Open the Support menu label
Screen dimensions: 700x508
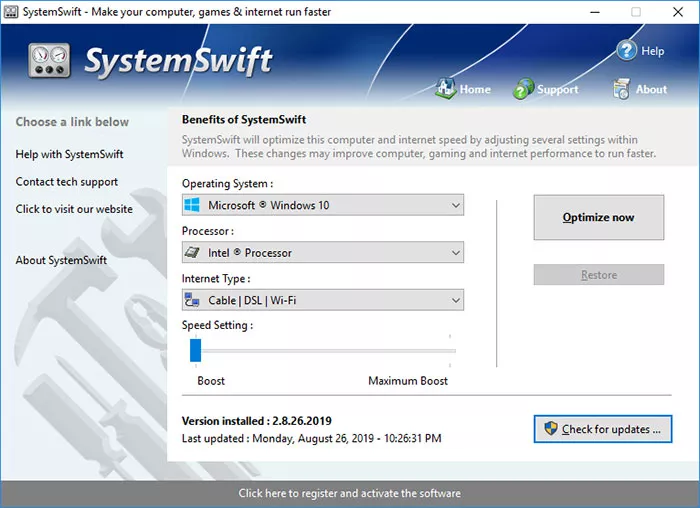click(x=558, y=90)
